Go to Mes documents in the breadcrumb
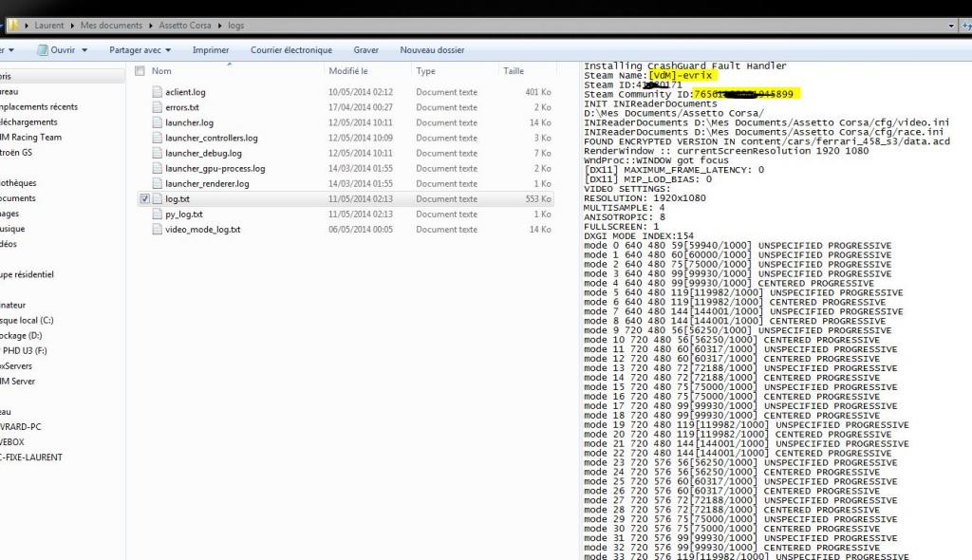The height and width of the screenshot is (560, 972). click(112, 26)
